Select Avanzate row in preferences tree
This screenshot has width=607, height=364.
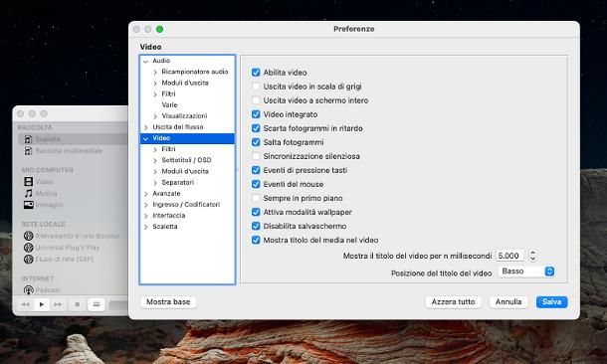187,193
